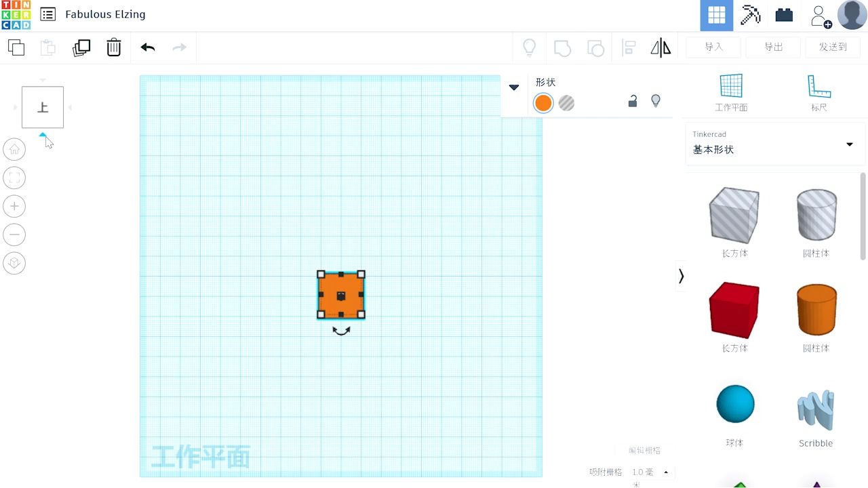Select the Mirror tool icon
This screenshot has width=868, height=488.
660,47
